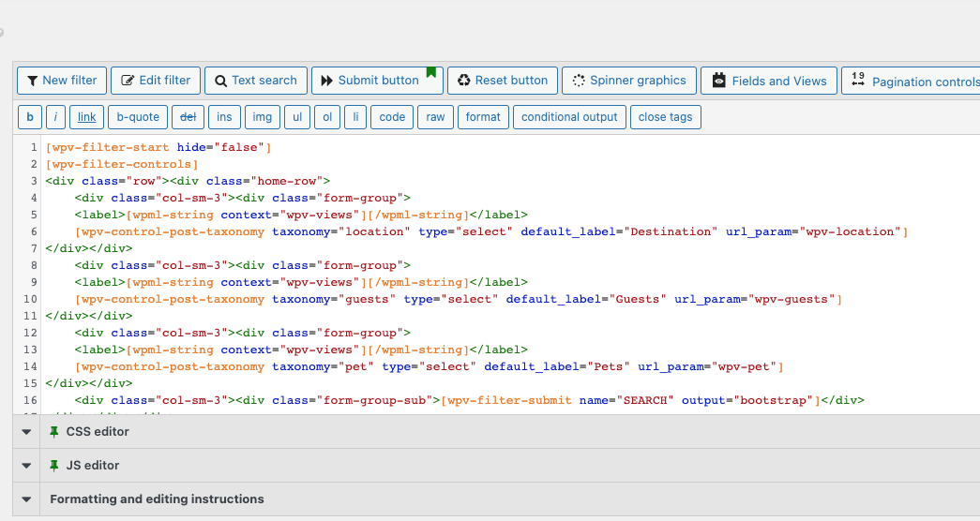980x521 pixels.
Task: Click the pencil icon on Edit filter
Action: coord(128,81)
